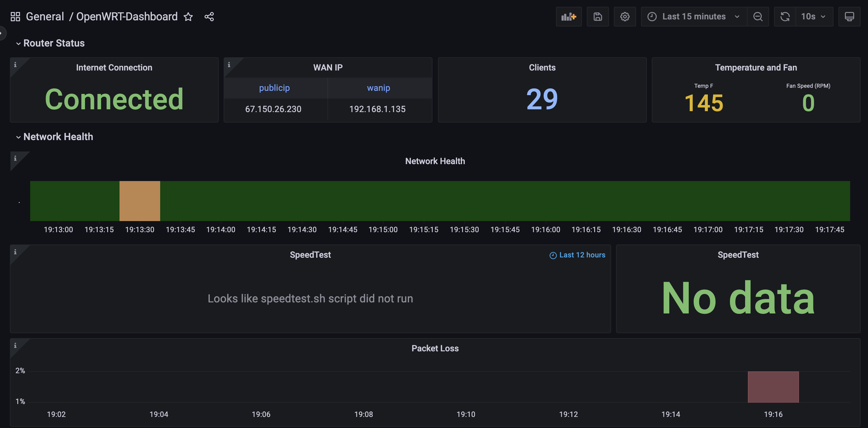This screenshot has height=428, width=868.
Task: Click the General folder breadcrumb
Action: (45, 17)
